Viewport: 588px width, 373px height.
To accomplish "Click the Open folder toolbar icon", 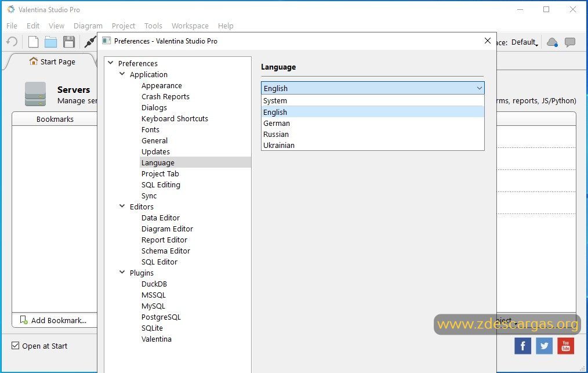I will pos(50,42).
